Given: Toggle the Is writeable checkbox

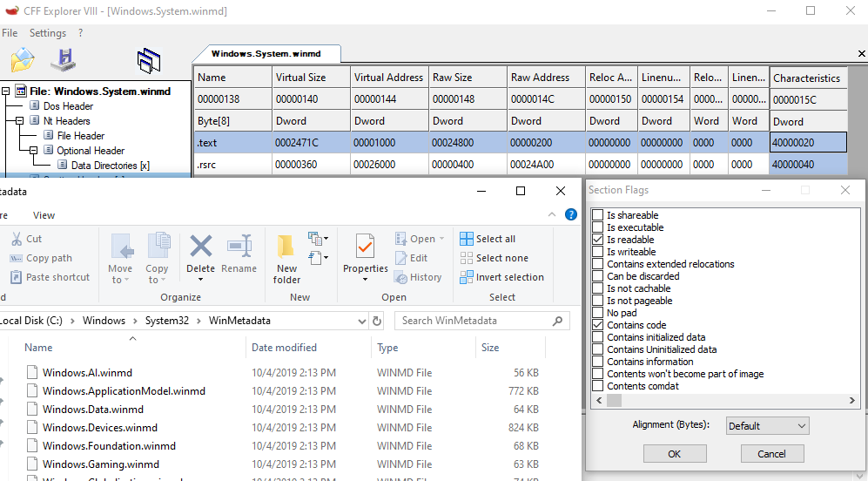Looking at the screenshot, I should (598, 252).
